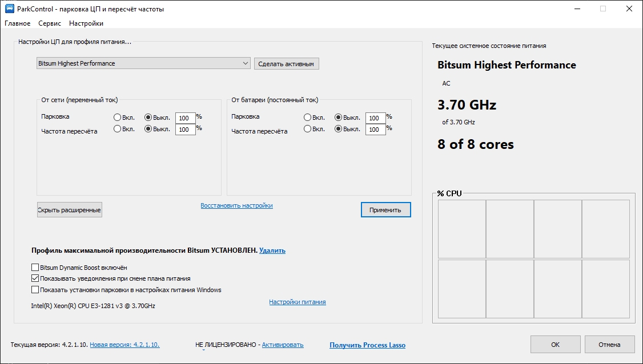Open the Главное menu
Screen dimensions: 643x364
click(x=18, y=23)
